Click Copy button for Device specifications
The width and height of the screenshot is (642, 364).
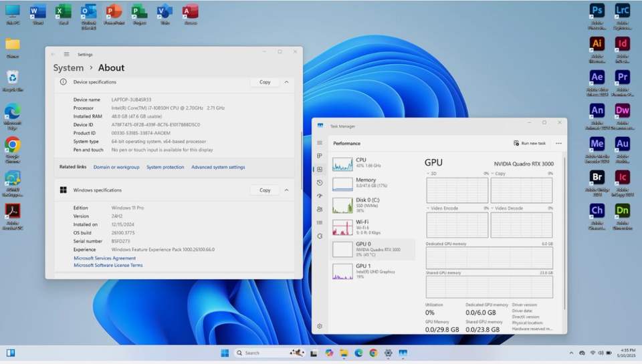[265, 82]
